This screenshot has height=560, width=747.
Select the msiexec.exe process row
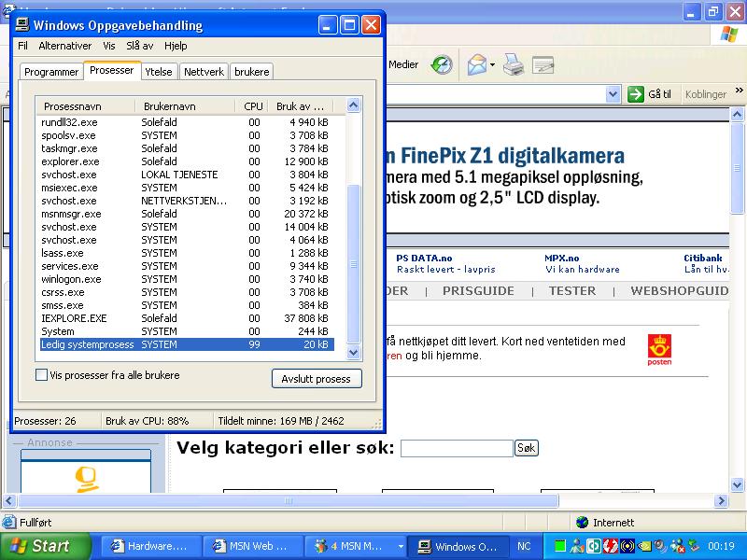click(x=187, y=188)
